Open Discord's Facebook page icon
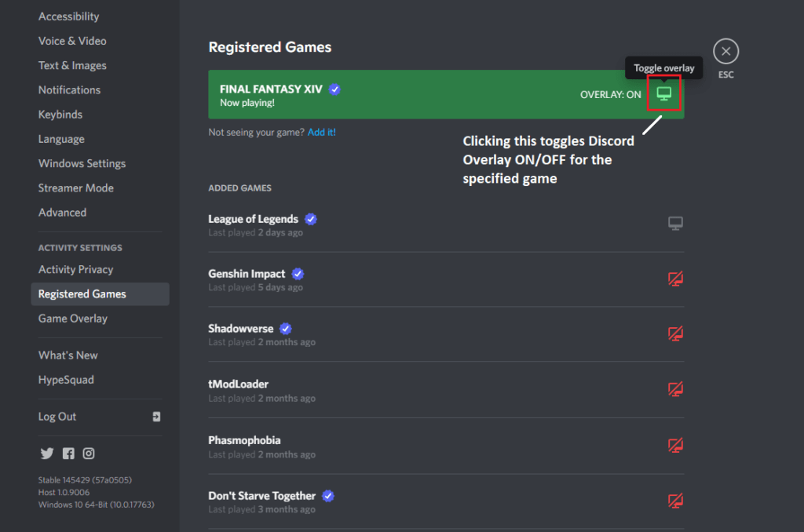This screenshot has width=804, height=532. 68,454
